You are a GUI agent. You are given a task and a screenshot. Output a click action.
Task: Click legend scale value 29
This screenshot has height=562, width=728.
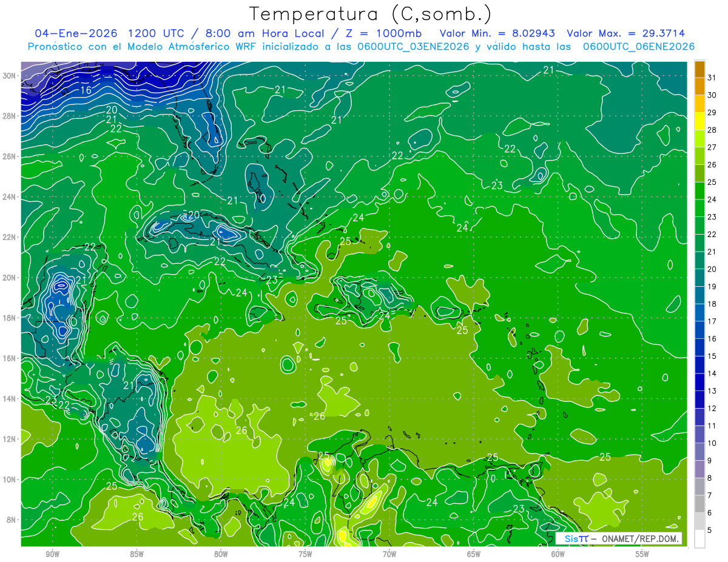click(712, 113)
